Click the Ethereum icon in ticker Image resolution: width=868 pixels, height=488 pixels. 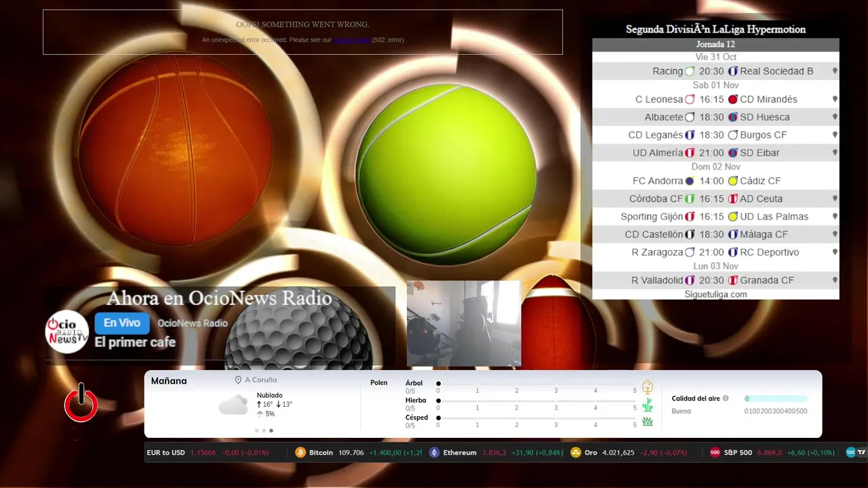tap(434, 453)
